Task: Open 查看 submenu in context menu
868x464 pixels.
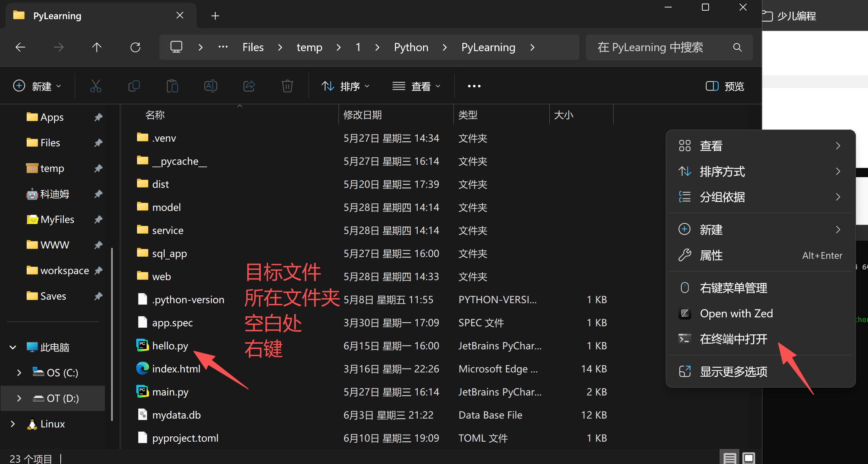Action: pos(760,146)
